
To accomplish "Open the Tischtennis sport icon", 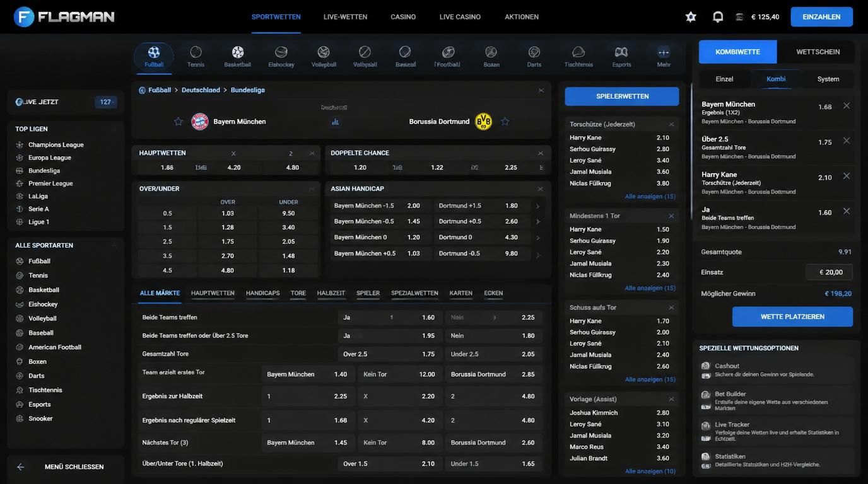I will tap(578, 56).
